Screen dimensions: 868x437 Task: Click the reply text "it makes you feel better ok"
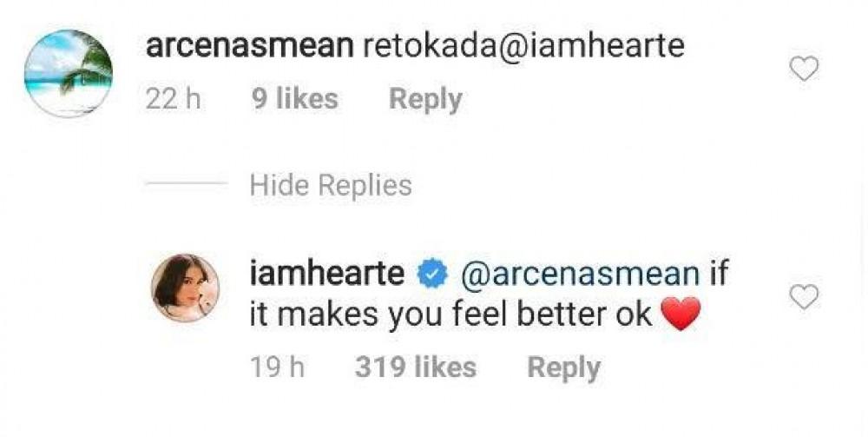pyautogui.click(x=450, y=314)
